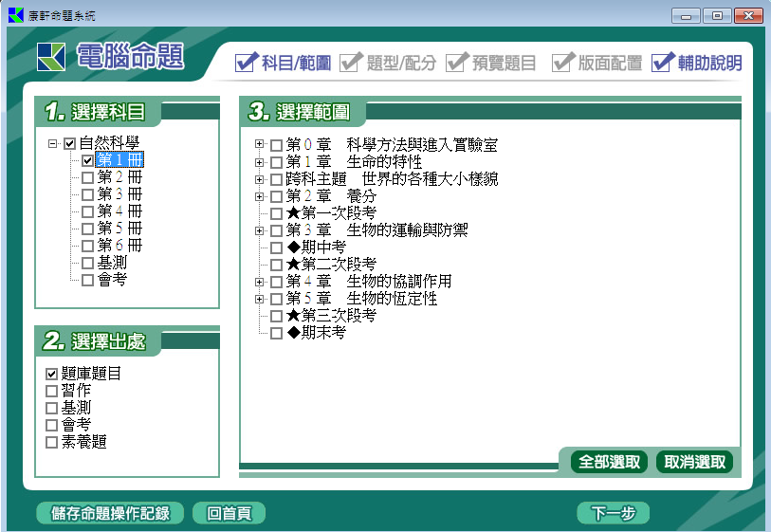
Task: Expand 第 0 章 科學方法與進入實驗室
Action: click(x=259, y=143)
